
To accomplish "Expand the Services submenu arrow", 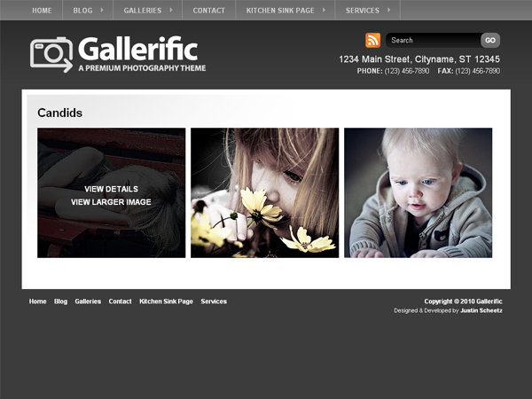I will (389, 10).
